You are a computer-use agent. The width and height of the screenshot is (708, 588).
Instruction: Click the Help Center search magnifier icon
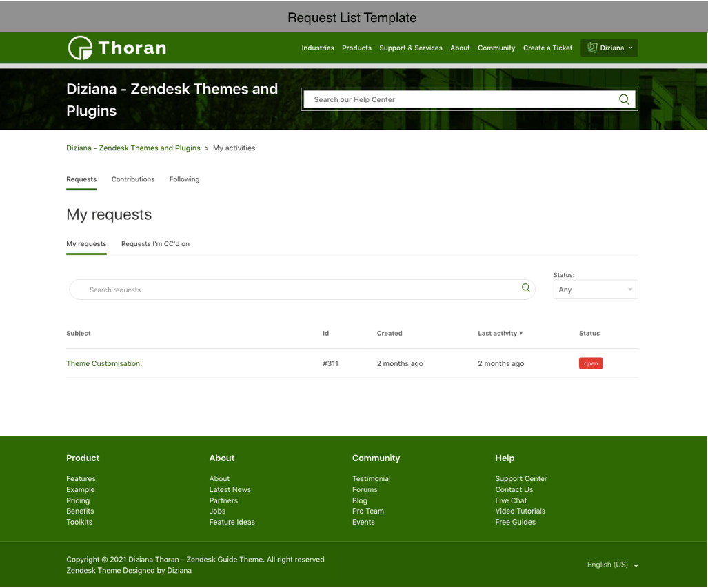click(624, 99)
